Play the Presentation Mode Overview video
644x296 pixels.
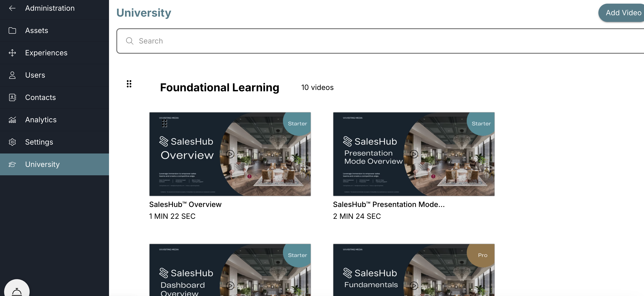pos(414,154)
